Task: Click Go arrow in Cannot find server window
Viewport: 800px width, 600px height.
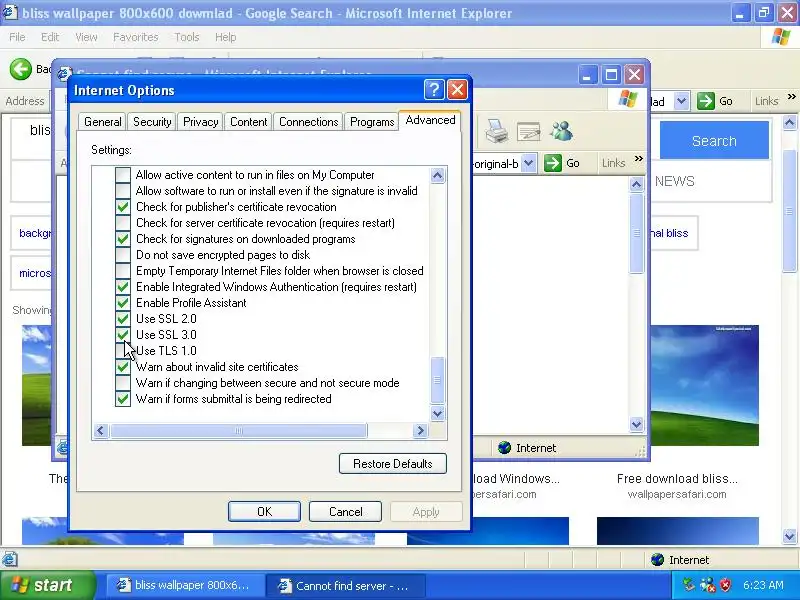Action: [x=553, y=163]
